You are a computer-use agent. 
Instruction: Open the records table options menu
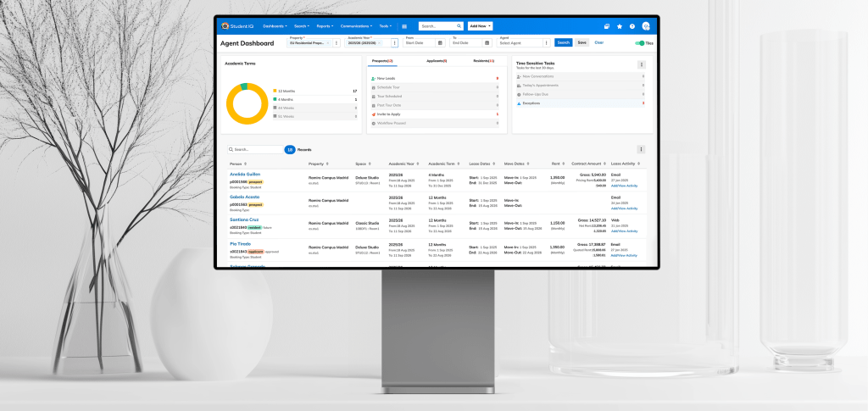(642, 149)
